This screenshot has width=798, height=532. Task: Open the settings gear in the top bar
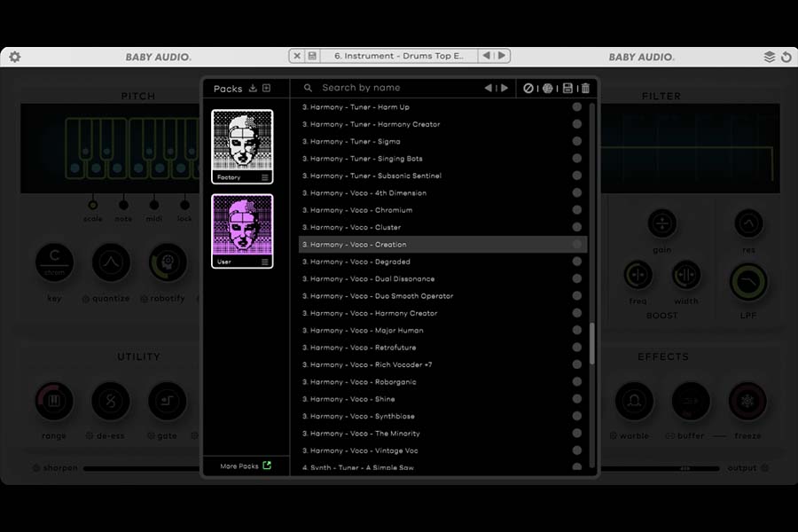pos(15,57)
